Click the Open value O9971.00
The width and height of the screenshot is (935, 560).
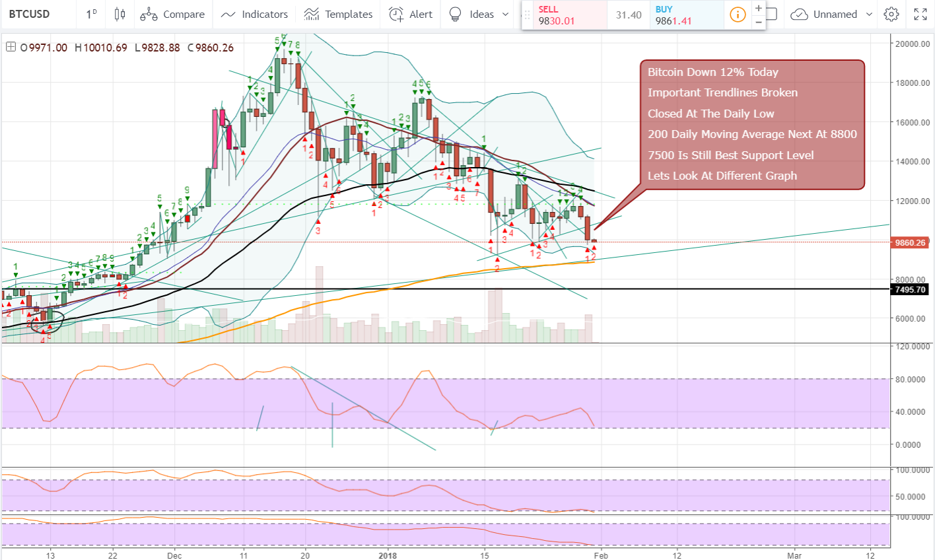click(44, 48)
